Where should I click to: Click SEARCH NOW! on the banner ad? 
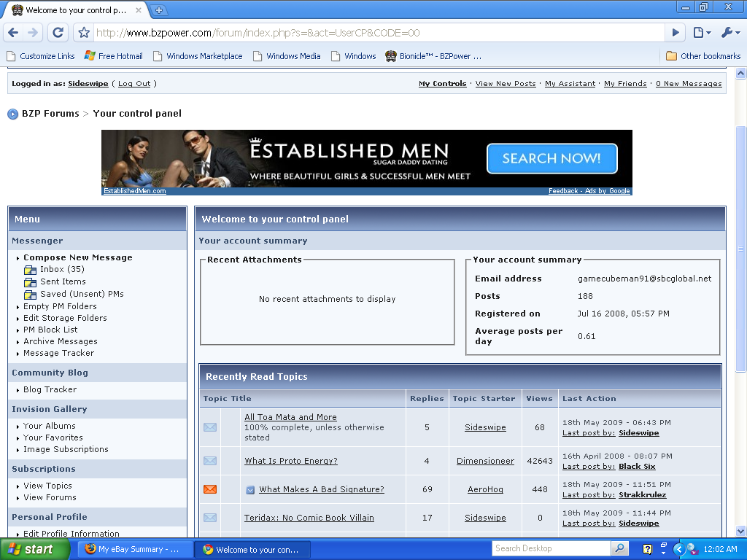[551, 158]
